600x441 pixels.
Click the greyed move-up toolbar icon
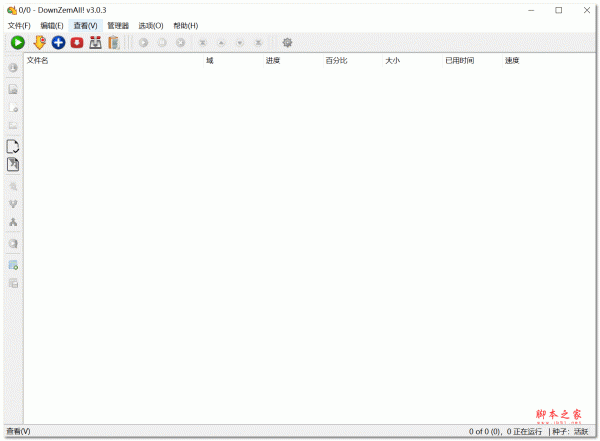pos(221,42)
